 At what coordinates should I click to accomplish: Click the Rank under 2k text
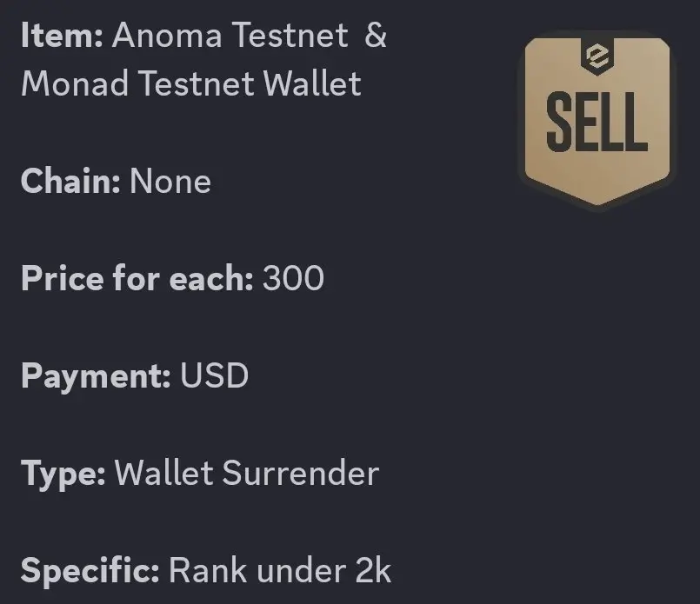click(280, 570)
